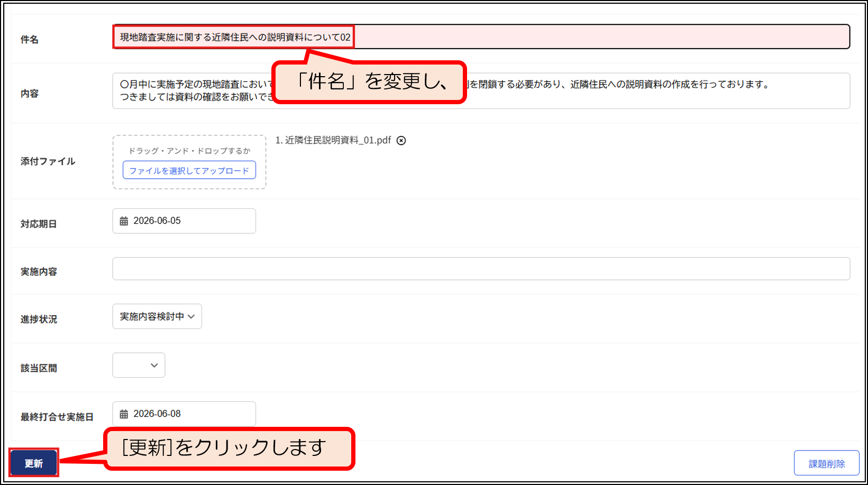Select the 最終打合せ実施日 date field 2026-06-08

(184, 414)
